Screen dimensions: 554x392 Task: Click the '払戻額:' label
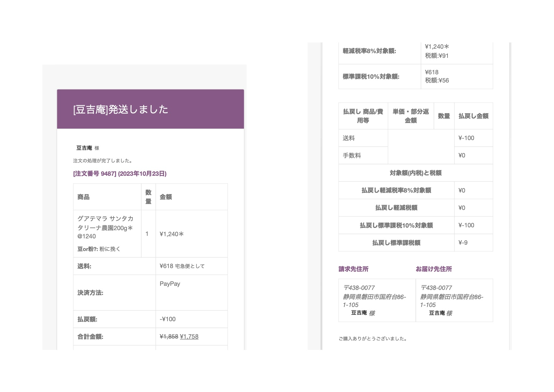pos(87,319)
